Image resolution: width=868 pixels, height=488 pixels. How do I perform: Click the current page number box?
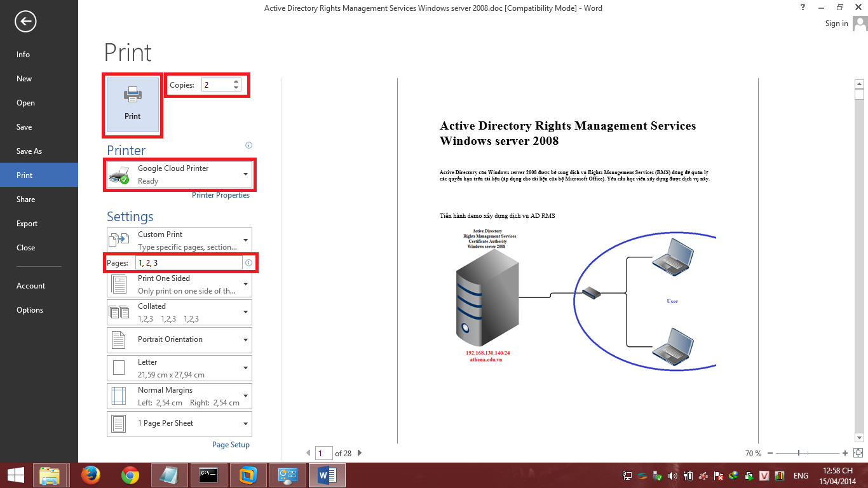324,453
